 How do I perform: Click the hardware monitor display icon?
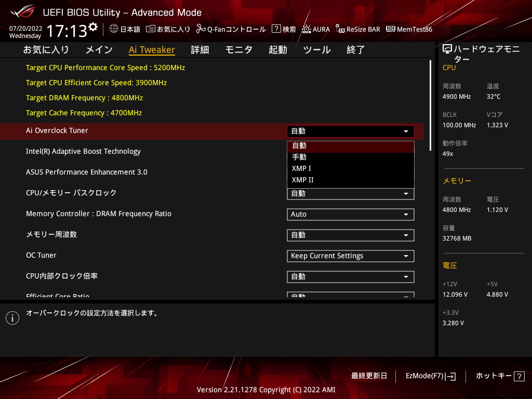[x=447, y=49]
